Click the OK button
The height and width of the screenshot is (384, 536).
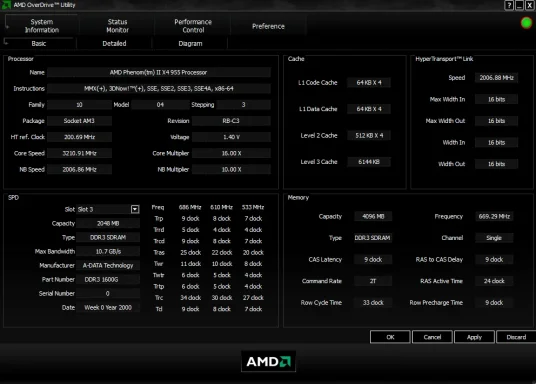[x=390, y=337]
